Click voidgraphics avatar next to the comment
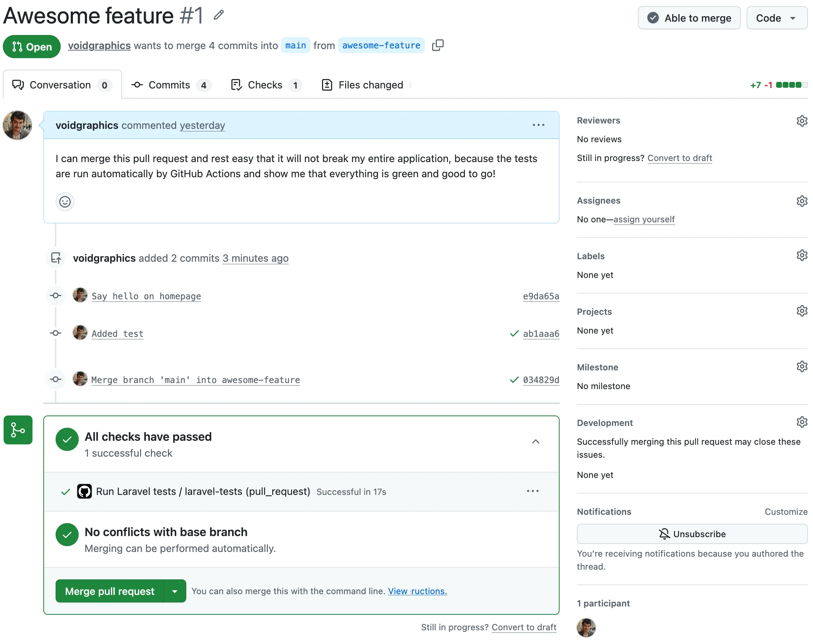813x644 pixels. coord(17,125)
